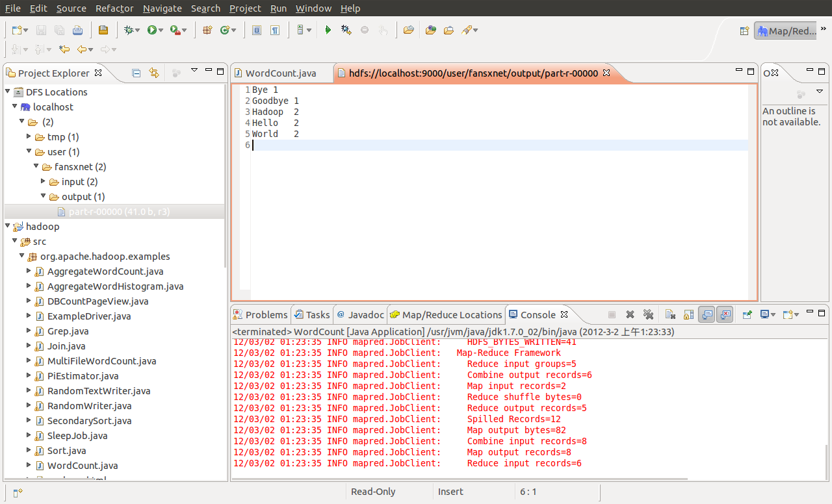The width and height of the screenshot is (832, 504).
Task: Click the New wizard toolbar icon
Action: [18, 30]
